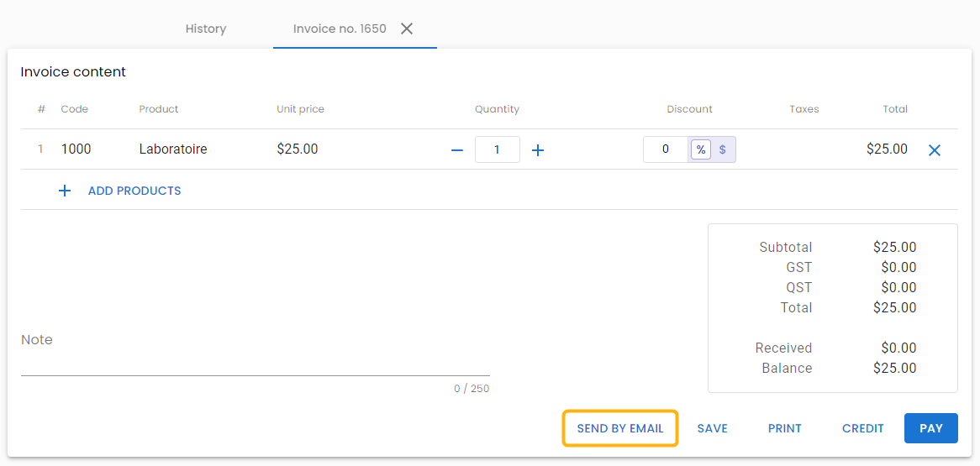Viewport: 980px width, 466px height.
Task: Click the Balance amount $25.00
Action: coord(895,368)
